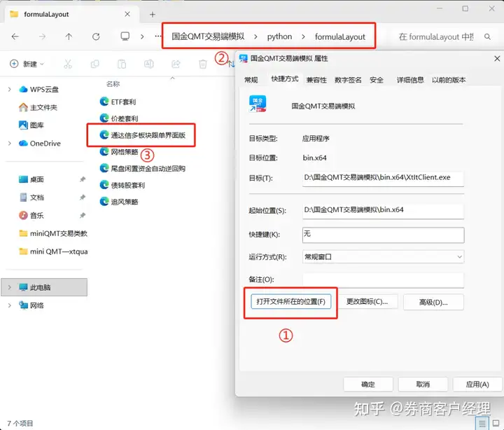Select the 债转股套利 file

pyautogui.click(x=122, y=185)
